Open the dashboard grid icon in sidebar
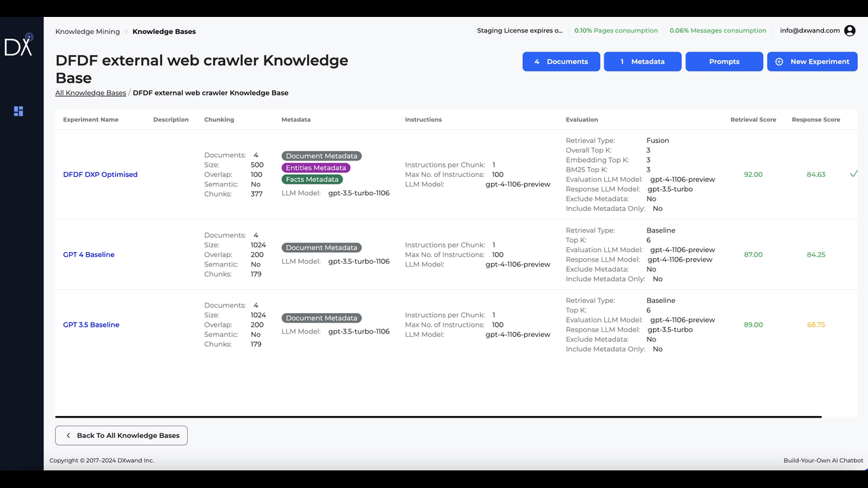The width and height of the screenshot is (868, 488). click(19, 111)
